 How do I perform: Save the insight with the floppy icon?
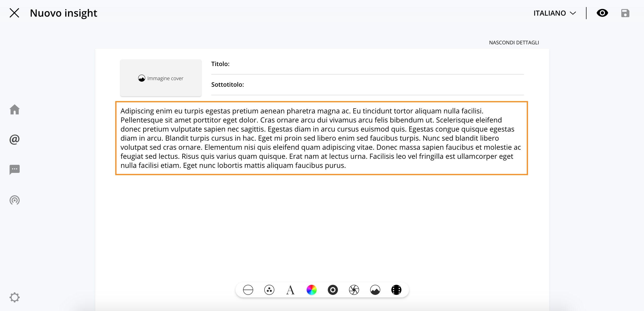(x=625, y=13)
